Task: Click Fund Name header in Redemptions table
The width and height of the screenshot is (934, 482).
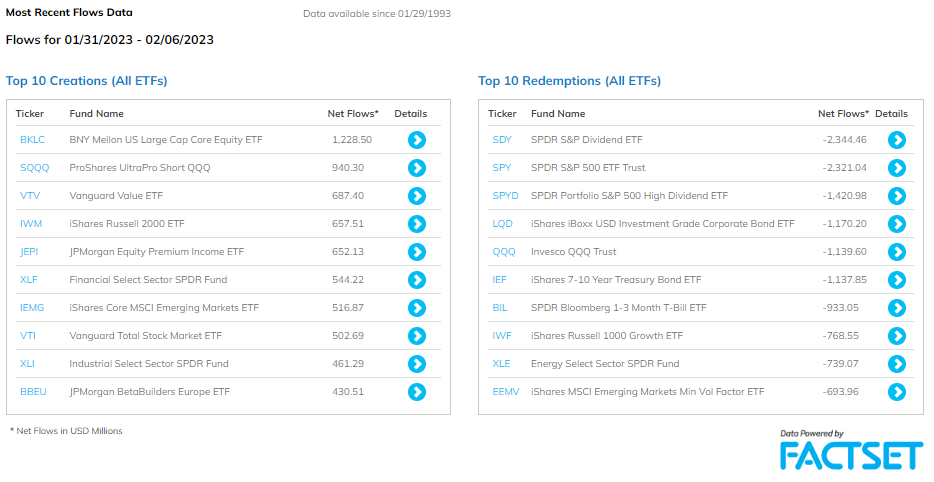Action: [558, 114]
